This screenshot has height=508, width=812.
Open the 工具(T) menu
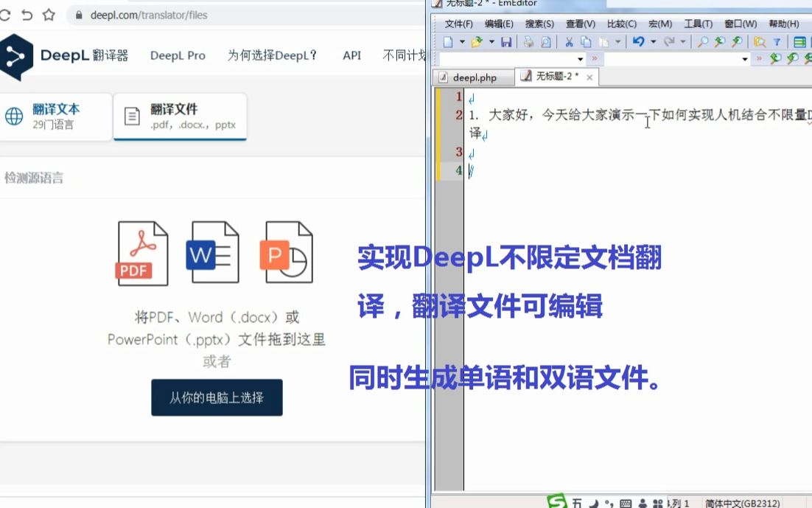(698, 24)
